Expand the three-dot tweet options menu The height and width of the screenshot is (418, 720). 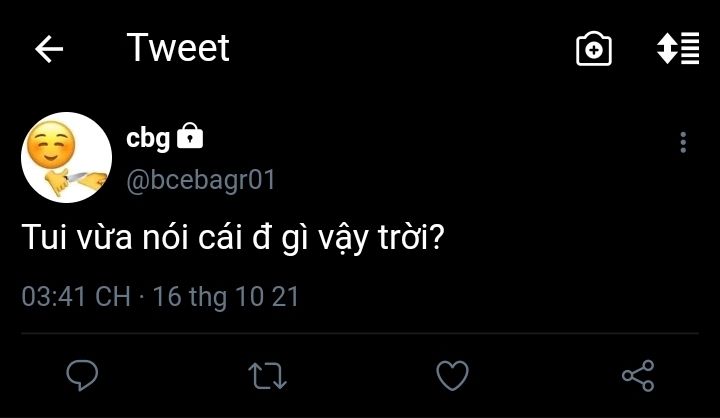coord(683,142)
